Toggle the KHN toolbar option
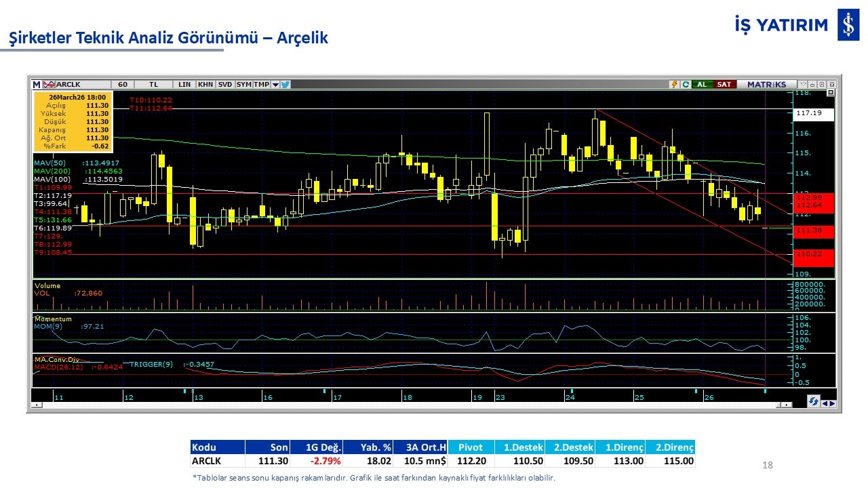 (x=205, y=85)
